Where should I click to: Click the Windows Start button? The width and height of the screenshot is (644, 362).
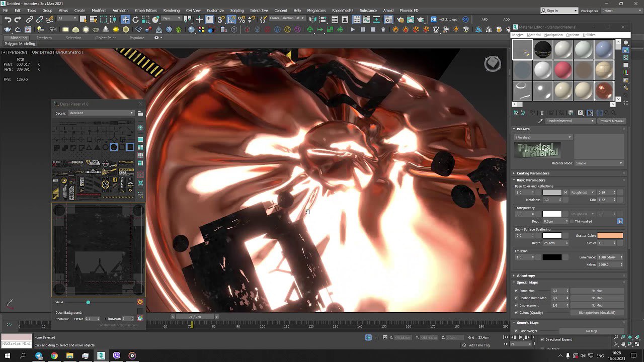[8, 355]
